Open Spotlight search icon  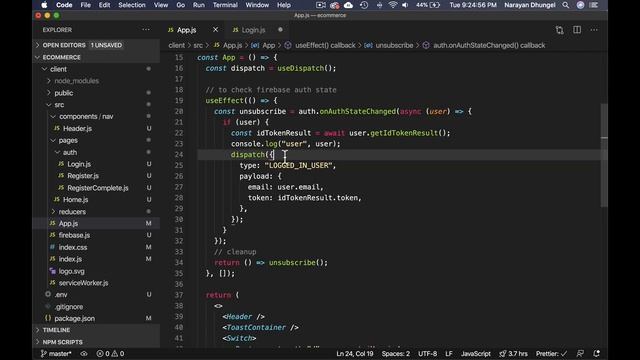click(x=566, y=5)
